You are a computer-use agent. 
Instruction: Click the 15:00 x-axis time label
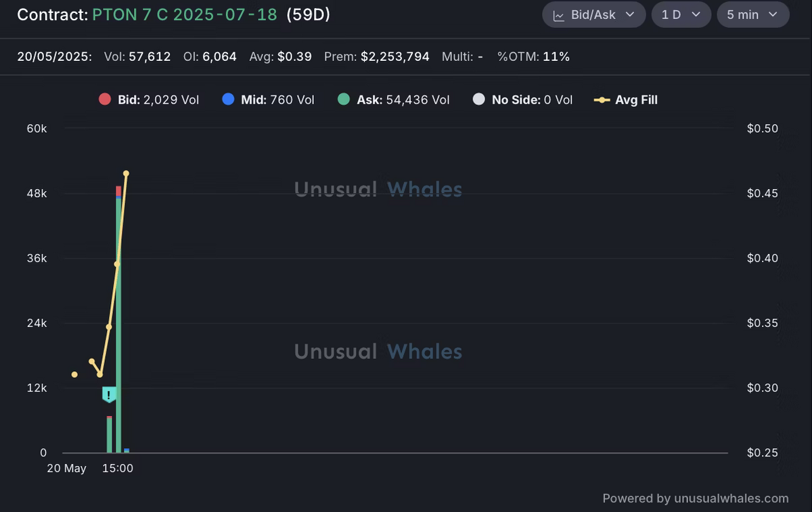tap(118, 468)
